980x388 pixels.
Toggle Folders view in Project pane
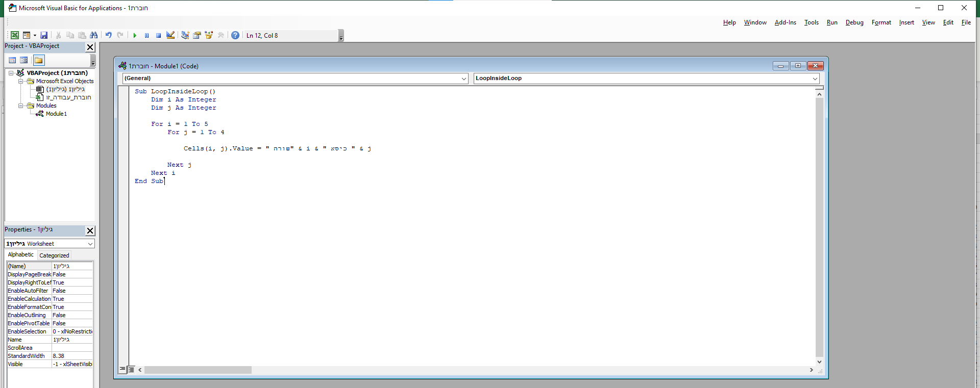(x=39, y=60)
